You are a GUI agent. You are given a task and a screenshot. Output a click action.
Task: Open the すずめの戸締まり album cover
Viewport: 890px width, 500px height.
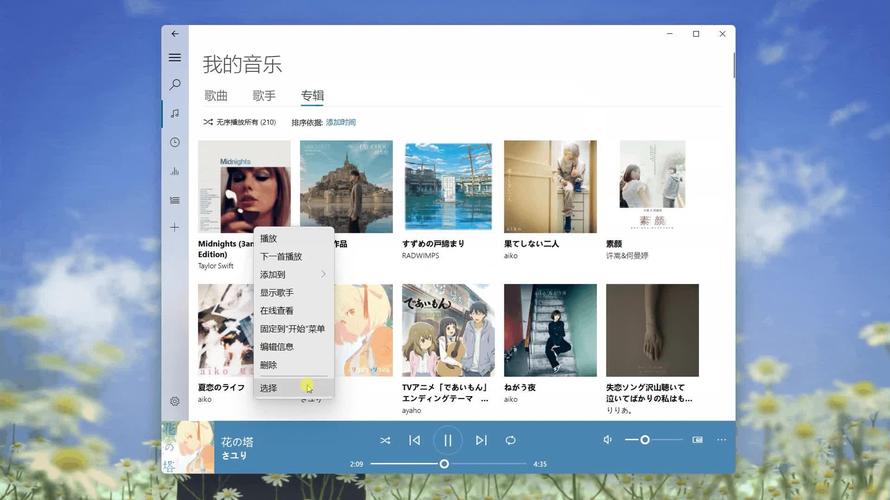pyautogui.click(x=448, y=186)
